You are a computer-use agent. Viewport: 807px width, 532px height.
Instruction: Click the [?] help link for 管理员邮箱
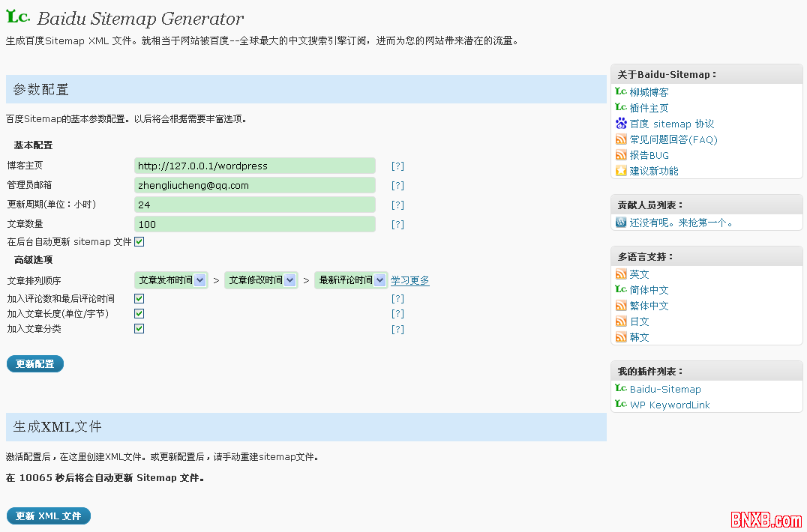[397, 186]
